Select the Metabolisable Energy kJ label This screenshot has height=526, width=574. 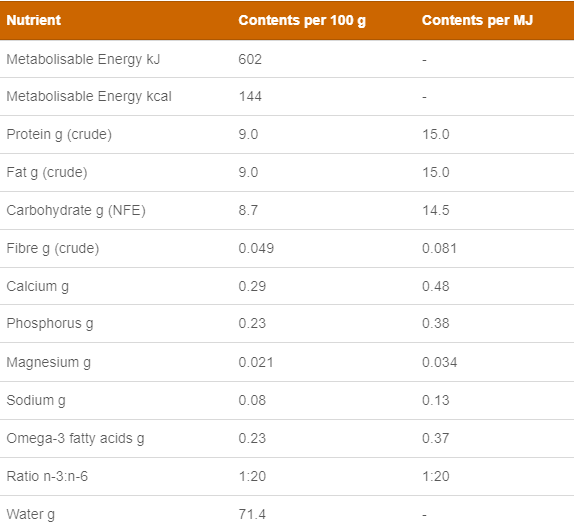pyautogui.click(x=83, y=59)
